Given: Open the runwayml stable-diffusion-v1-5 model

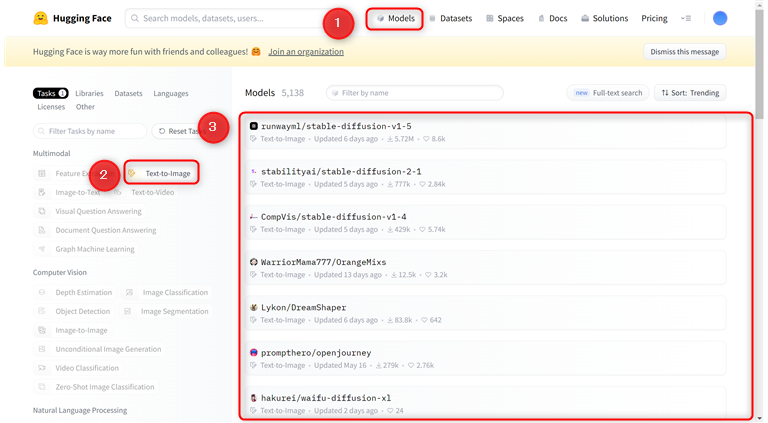Looking at the screenshot, I should (x=335, y=126).
